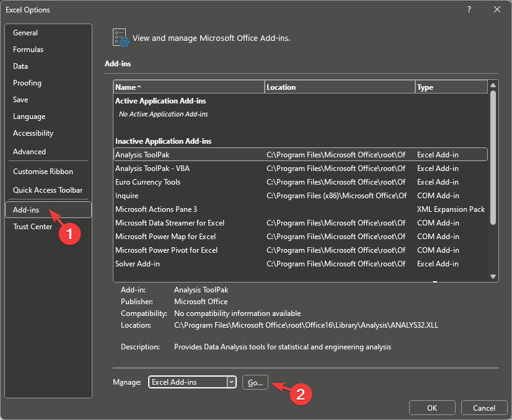Click the Go... button
512x420 pixels.
point(255,382)
